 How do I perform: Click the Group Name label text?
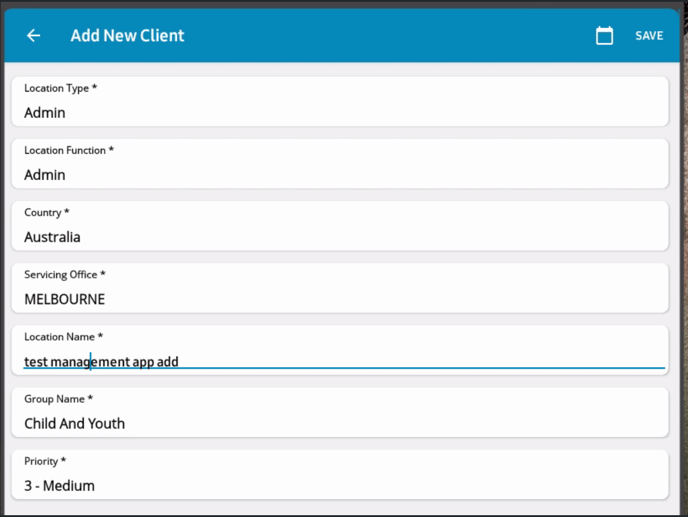[x=58, y=399]
